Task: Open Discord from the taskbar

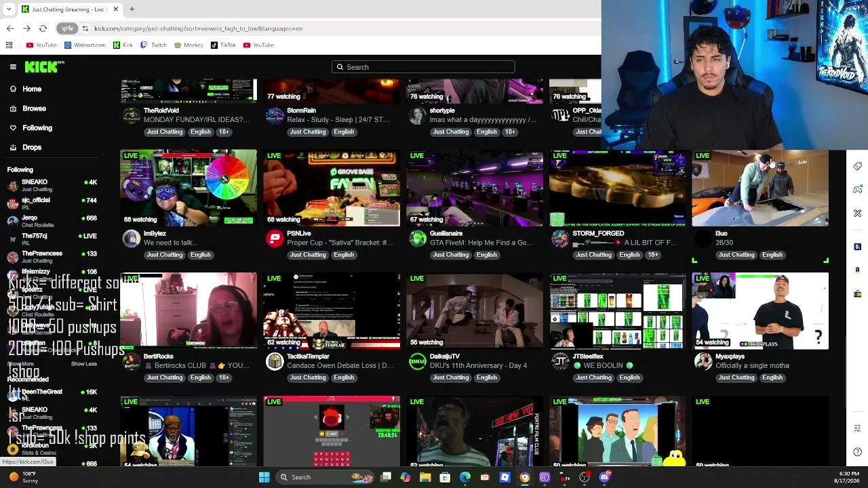Action: point(604,477)
